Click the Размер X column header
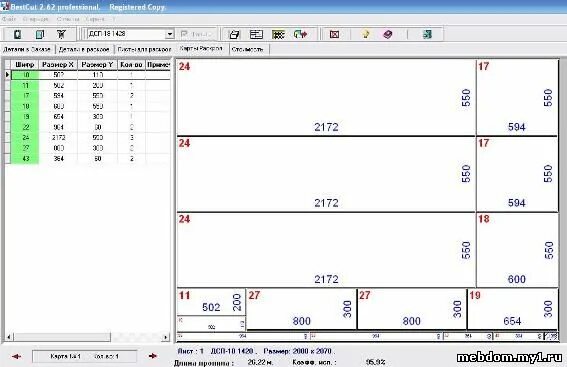Screen dimensions: 567x367 pyautogui.click(x=58, y=65)
